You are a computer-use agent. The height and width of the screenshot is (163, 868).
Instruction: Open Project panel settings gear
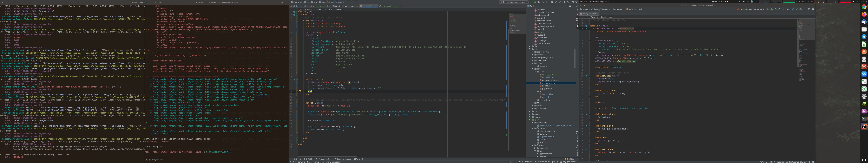point(570,6)
